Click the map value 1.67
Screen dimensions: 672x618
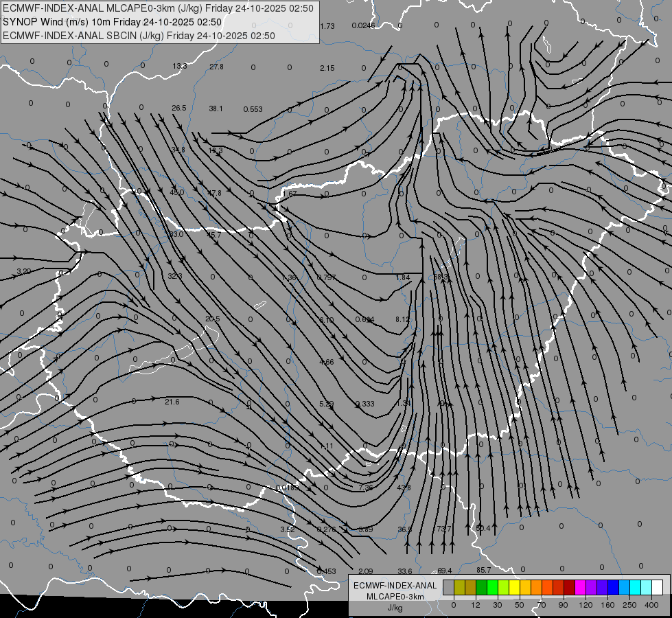289,194
